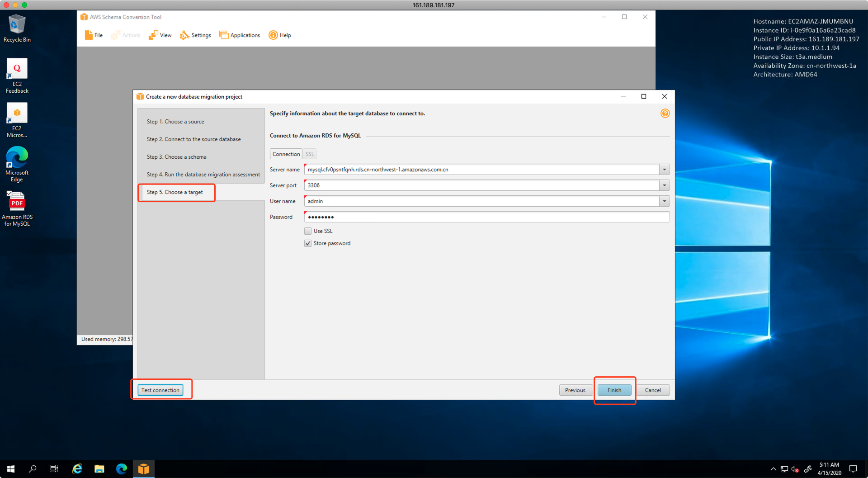This screenshot has height=478, width=868.
Task: Open the Help toolbar menu
Action: click(x=280, y=35)
